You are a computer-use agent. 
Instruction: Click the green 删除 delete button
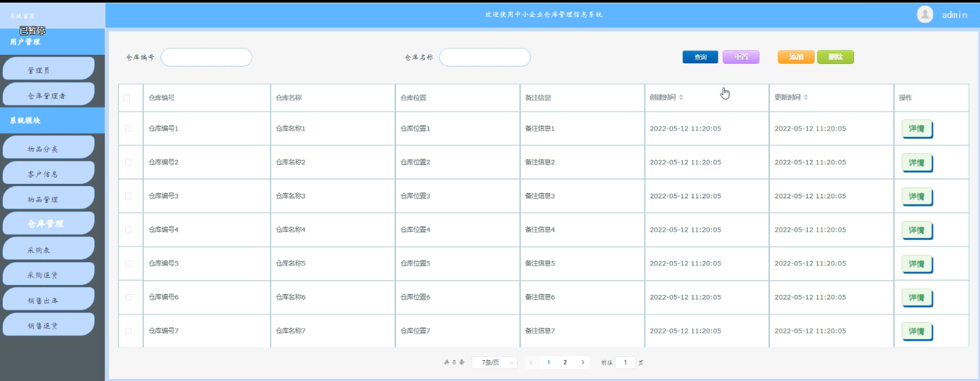[836, 57]
